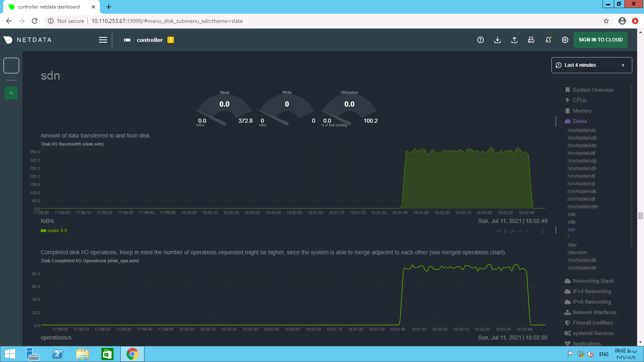This screenshot has width=644, height=362.
Task: Open the help icon in Netdata header
Action: [480, 40]
